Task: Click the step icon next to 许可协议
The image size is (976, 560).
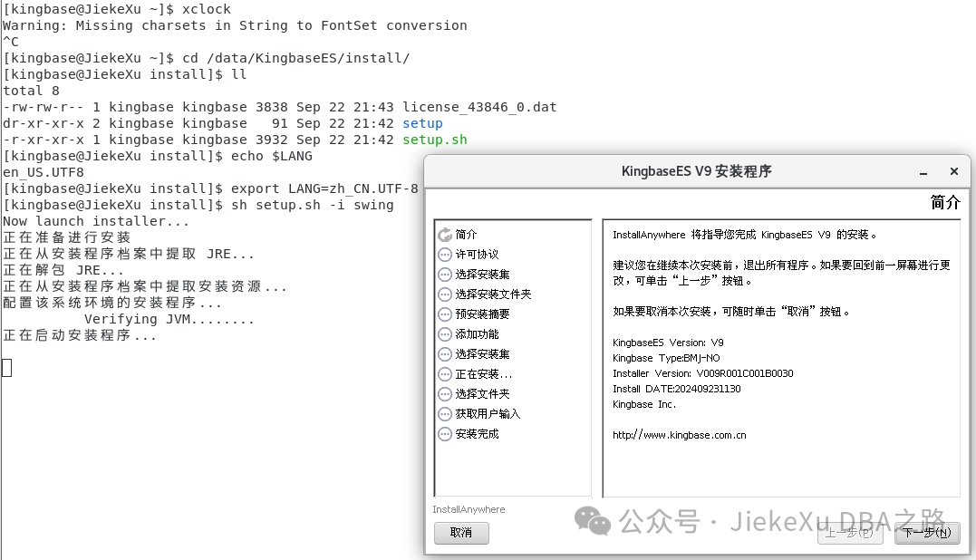Action: click(x=445, y=254)
